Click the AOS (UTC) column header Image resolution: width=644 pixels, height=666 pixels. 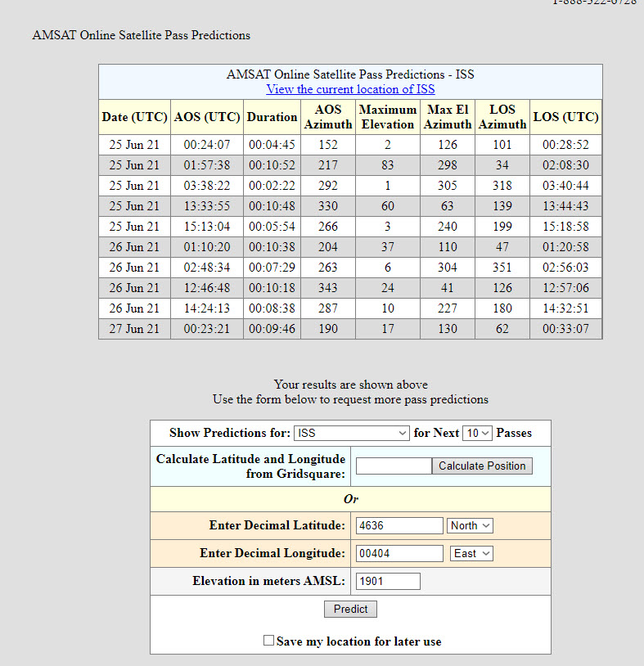pos(207,117)
